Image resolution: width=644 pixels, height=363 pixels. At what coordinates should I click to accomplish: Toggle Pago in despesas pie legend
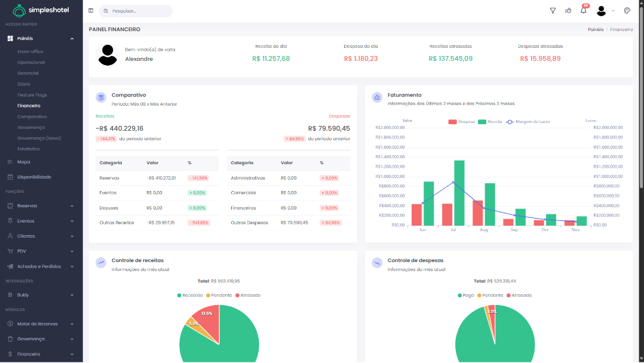466,296
